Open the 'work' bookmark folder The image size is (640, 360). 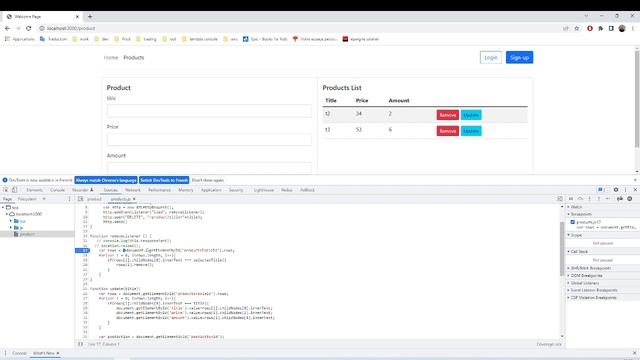click(x=80, y=39)
